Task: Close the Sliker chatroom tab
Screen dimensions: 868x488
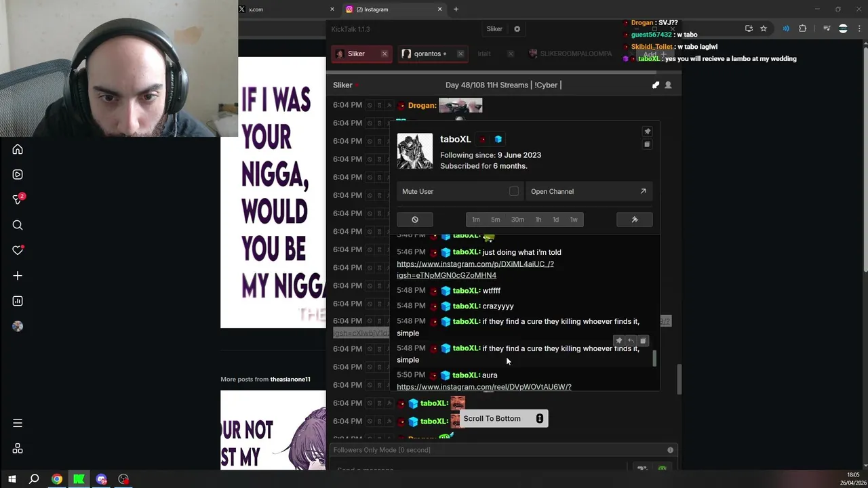Action: [384, 54]
